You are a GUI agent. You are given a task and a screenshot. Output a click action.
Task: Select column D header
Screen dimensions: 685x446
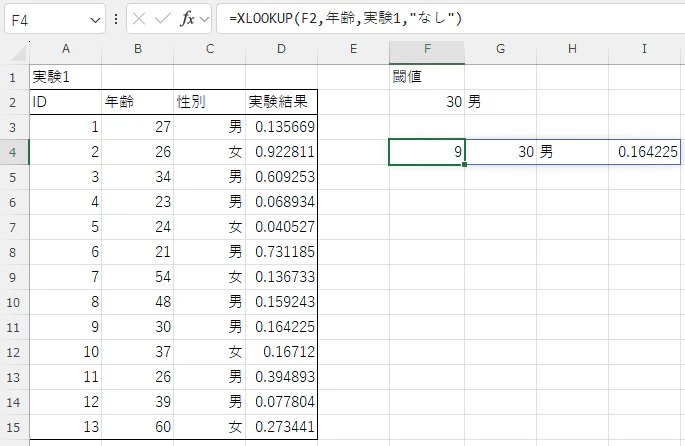[x=281, y=49]
